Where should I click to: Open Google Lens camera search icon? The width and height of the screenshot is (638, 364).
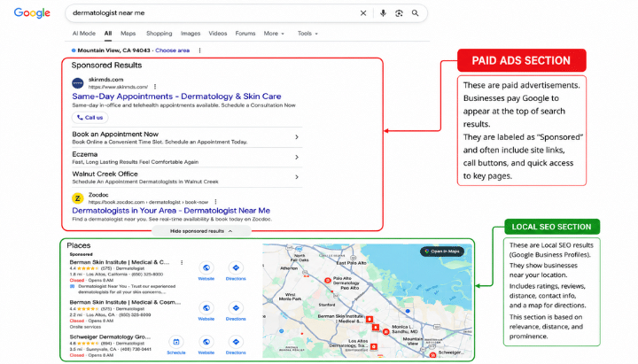(x=399, y=13)
